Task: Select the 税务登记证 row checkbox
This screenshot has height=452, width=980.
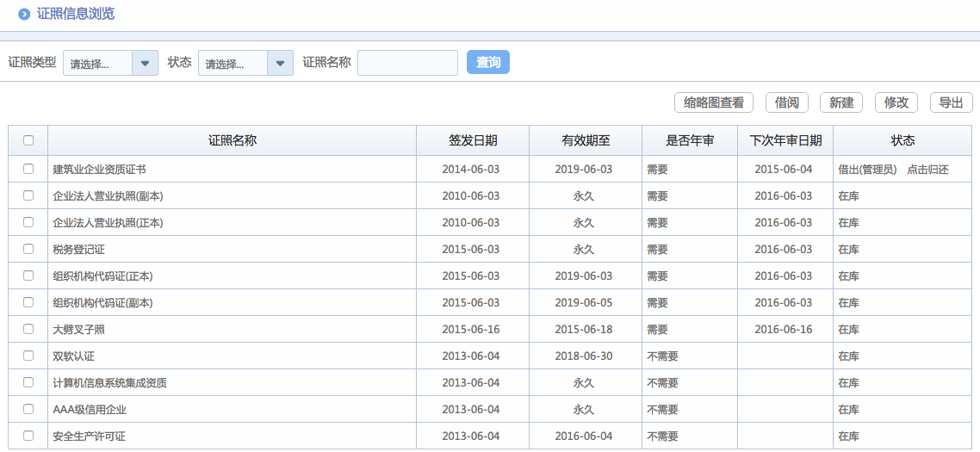Action: pyautogui.click(x=28, y=249)
